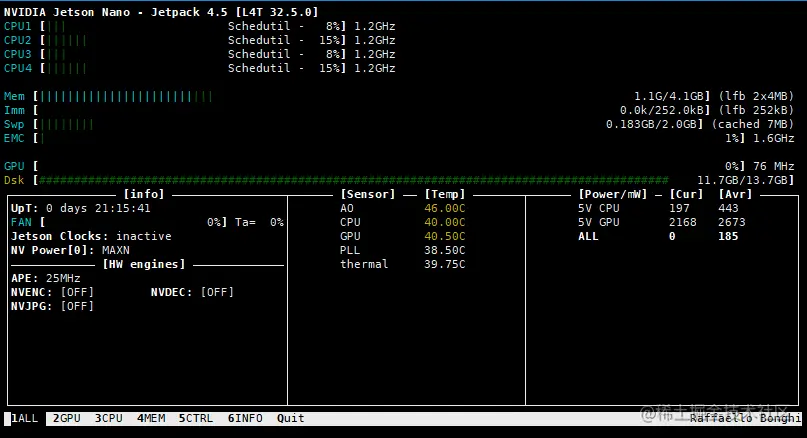This screenshot has width=807, height=438.
Task: Click the FAN label
Action: 21,222
